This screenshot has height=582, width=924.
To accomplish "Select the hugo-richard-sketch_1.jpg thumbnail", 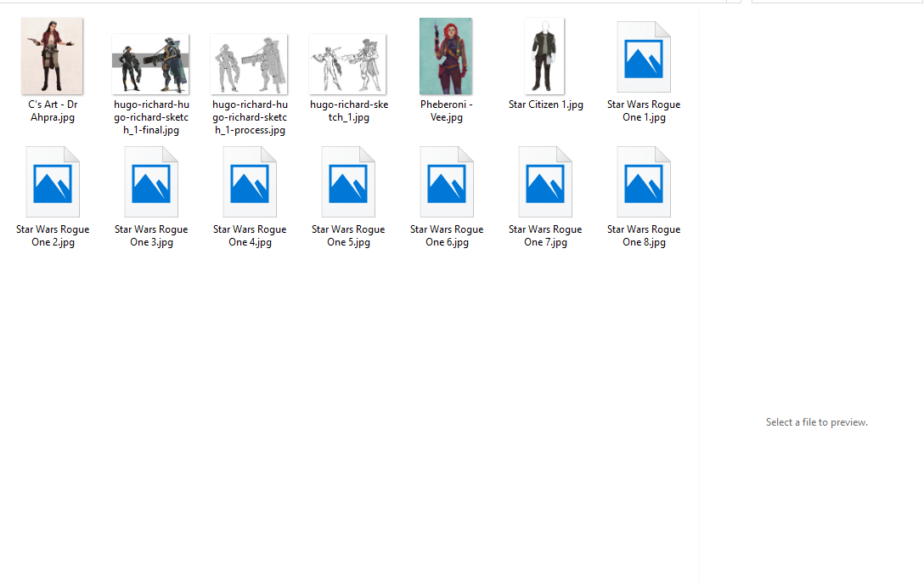I will (x=347, y=65).
